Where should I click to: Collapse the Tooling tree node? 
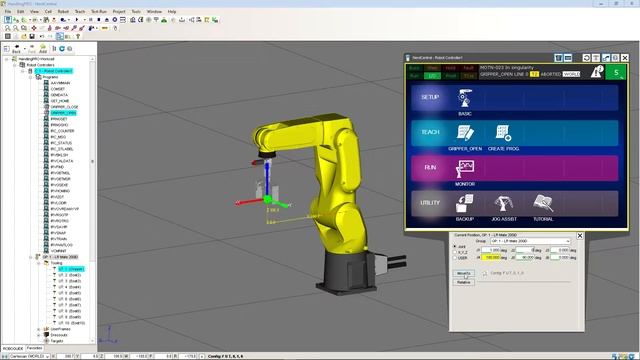point(39,263)
